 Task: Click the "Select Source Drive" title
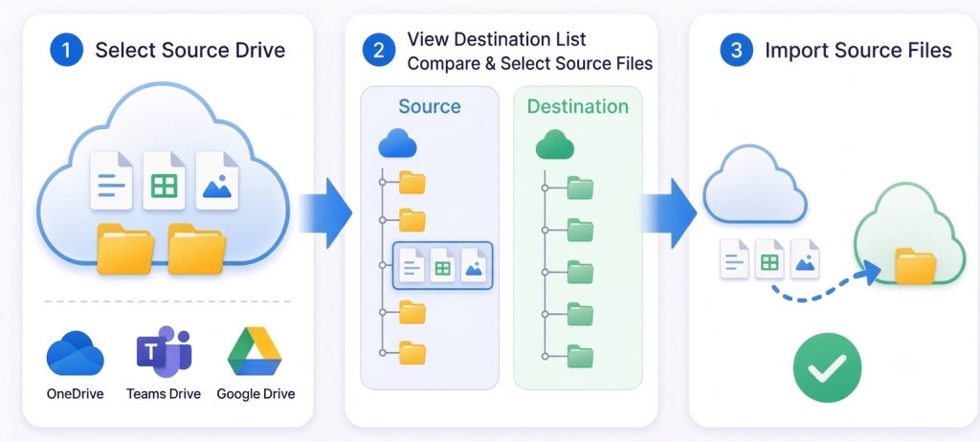point(190,50)
